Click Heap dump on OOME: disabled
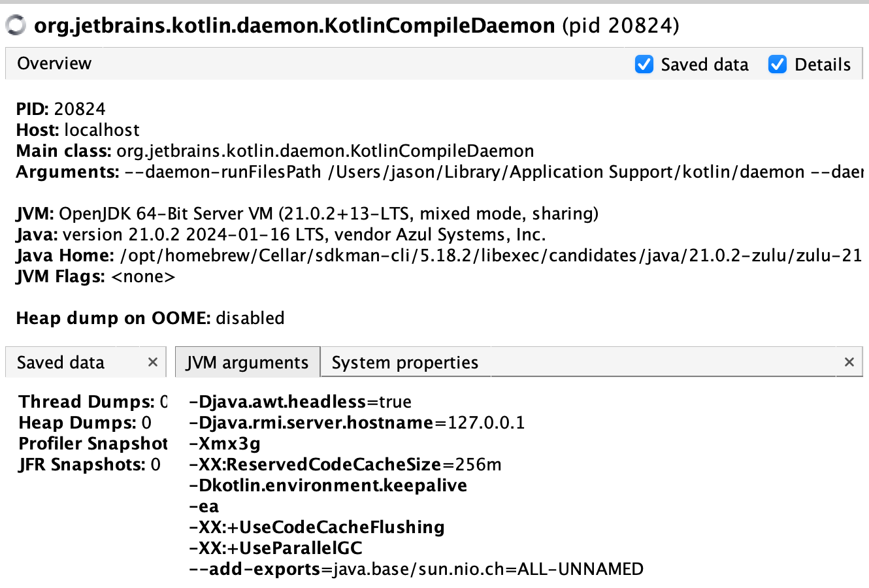 click(x=150, y=318)
